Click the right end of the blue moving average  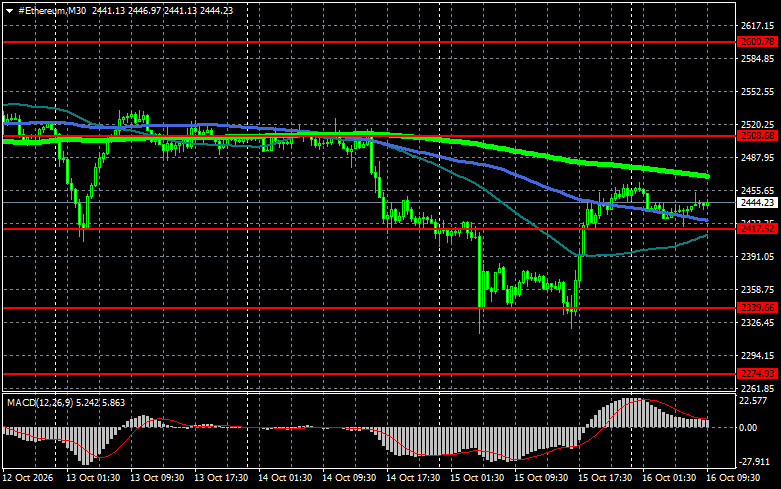click(x=707, y=220)
